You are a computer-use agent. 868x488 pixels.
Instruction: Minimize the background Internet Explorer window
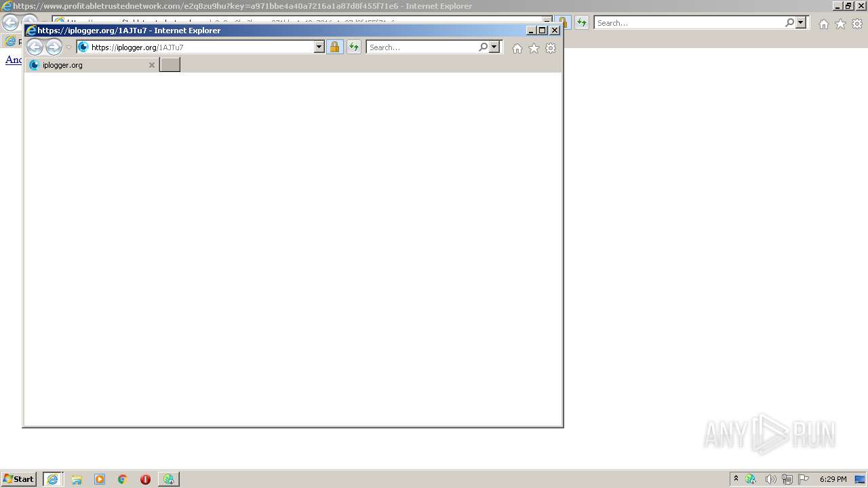[837, 6]
